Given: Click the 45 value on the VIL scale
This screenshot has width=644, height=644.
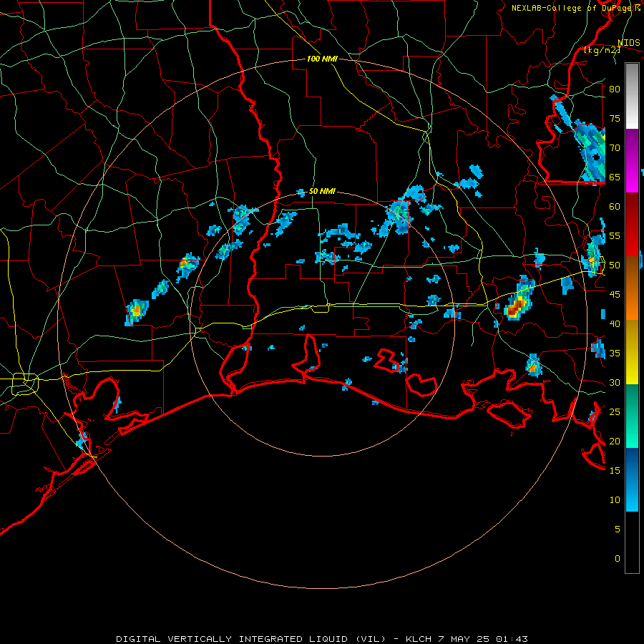Looking at the screenshot, I should coord(615,295).
